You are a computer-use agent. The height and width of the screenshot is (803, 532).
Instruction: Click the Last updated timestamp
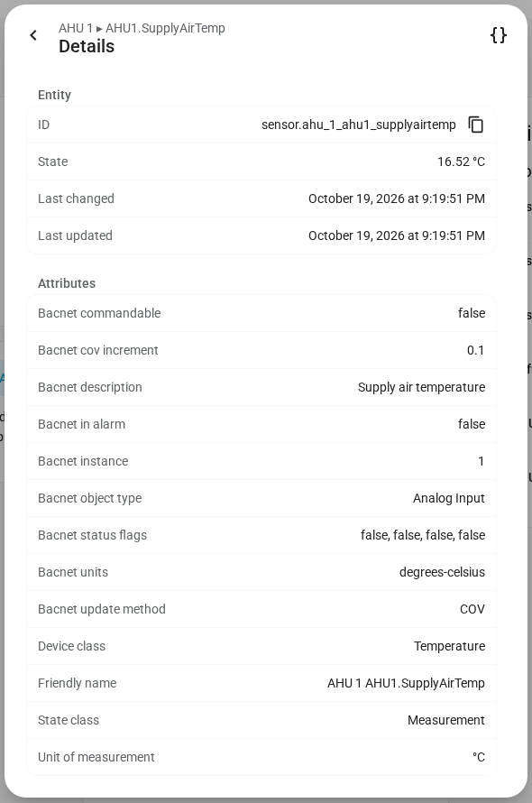tap(397, 235)
